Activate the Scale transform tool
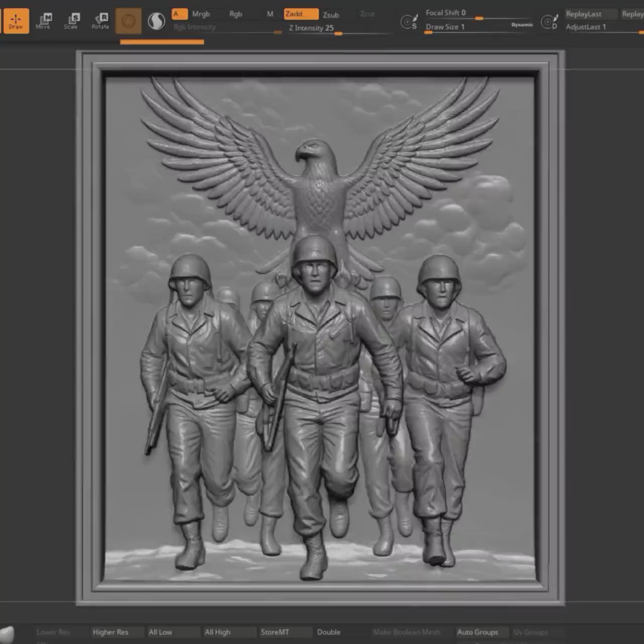Viewport: 644px width, 644px height. (71, 21)
